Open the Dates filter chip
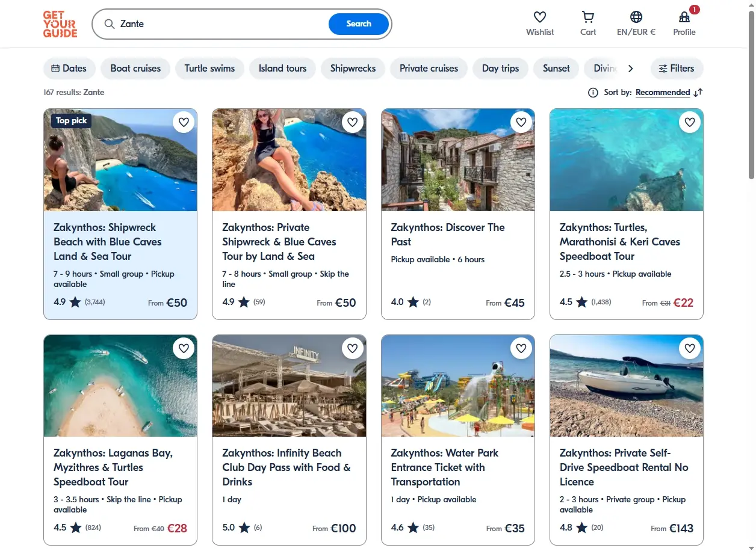756x554 pixels. point(69,69)
